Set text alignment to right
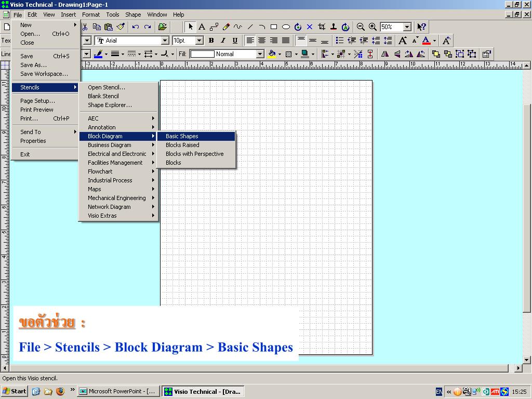The image size is (532, 399). tap(274, 41)
